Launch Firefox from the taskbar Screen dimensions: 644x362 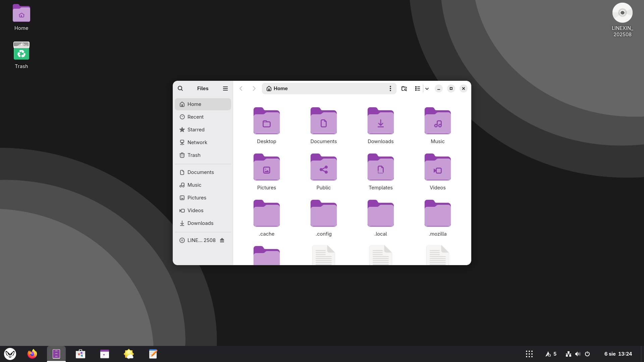pyautogui.click(x=32, y=354)
